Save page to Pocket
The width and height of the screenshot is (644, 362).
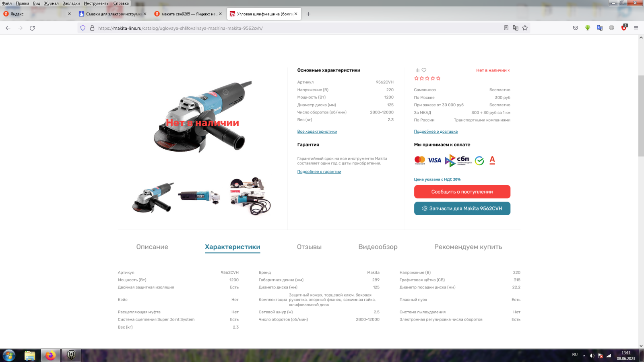(x=576, y=28)
